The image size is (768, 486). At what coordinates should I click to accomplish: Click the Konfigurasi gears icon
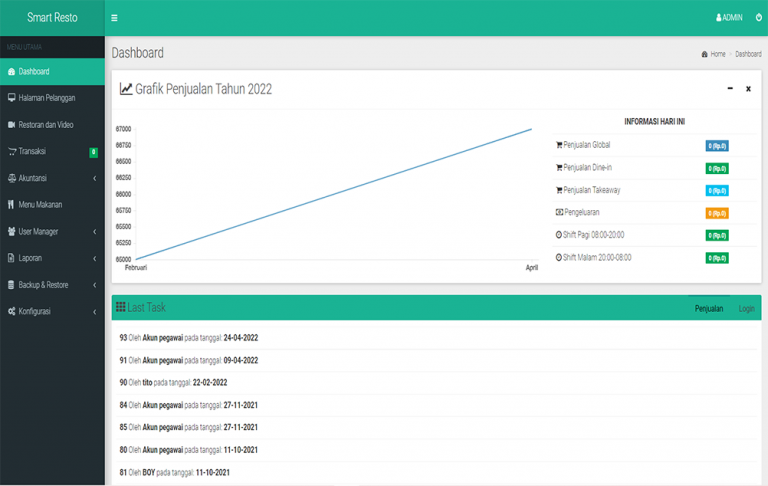point(11,312)
